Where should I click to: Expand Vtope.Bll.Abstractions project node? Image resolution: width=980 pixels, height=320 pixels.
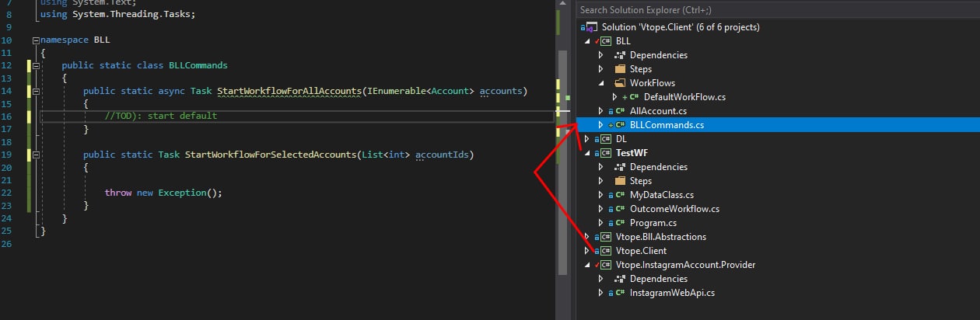click(587, 237)
